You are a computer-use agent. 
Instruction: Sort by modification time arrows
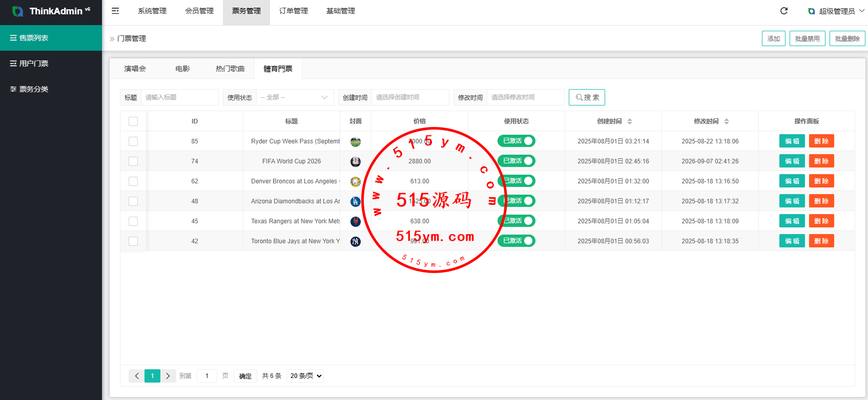pyautogui.click(x=727, y=121)
